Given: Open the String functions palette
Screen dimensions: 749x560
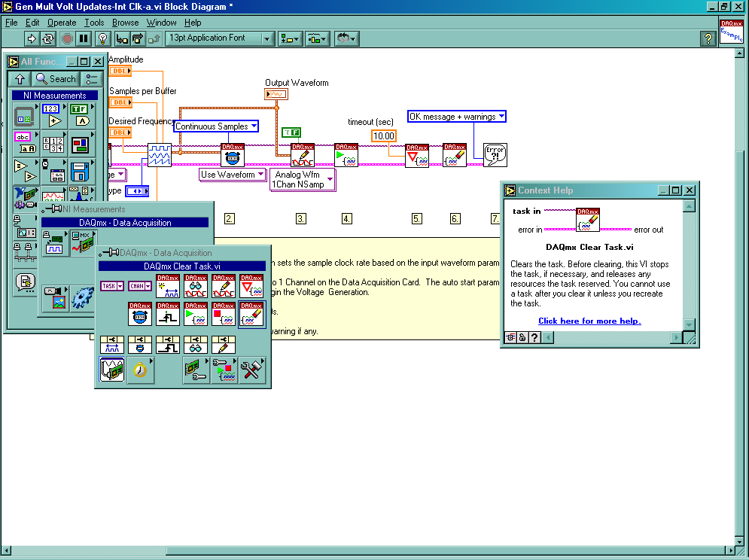Looking at the screenshot, I should coord(24,143).
